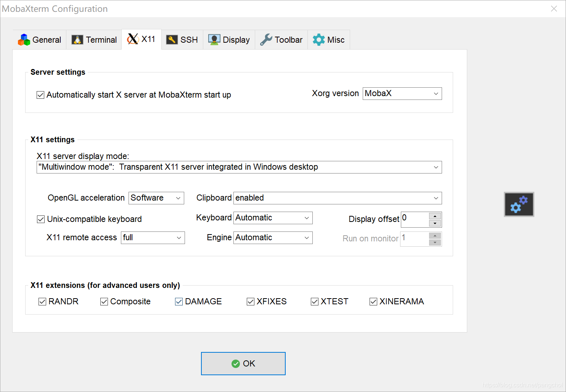Open the Keyboard layout dropdown

pyautogui.click(x=273, y=218)
